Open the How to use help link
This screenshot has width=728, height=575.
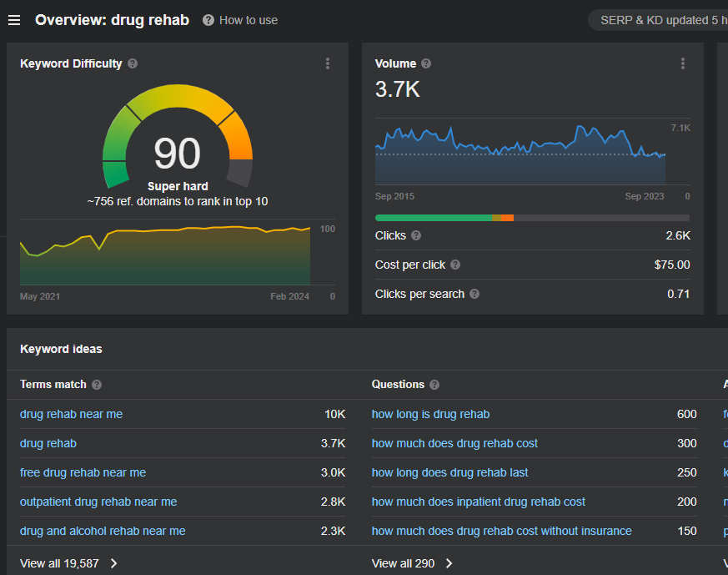249,20
